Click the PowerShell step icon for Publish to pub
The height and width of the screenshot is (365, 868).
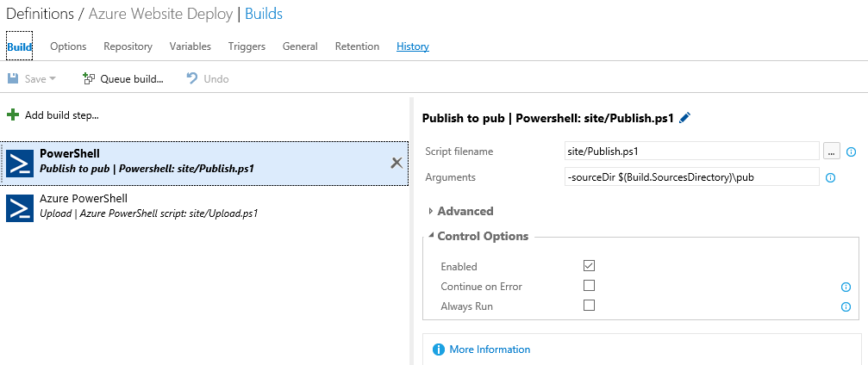coord(20,163)
